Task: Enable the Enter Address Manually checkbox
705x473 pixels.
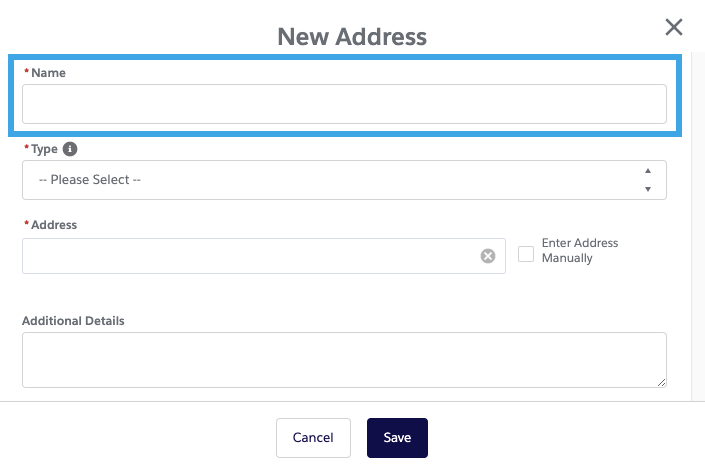Action: [526, 254]
